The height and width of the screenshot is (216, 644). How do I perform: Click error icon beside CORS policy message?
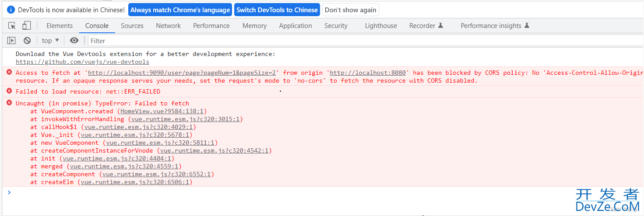(x=9, y=72)
